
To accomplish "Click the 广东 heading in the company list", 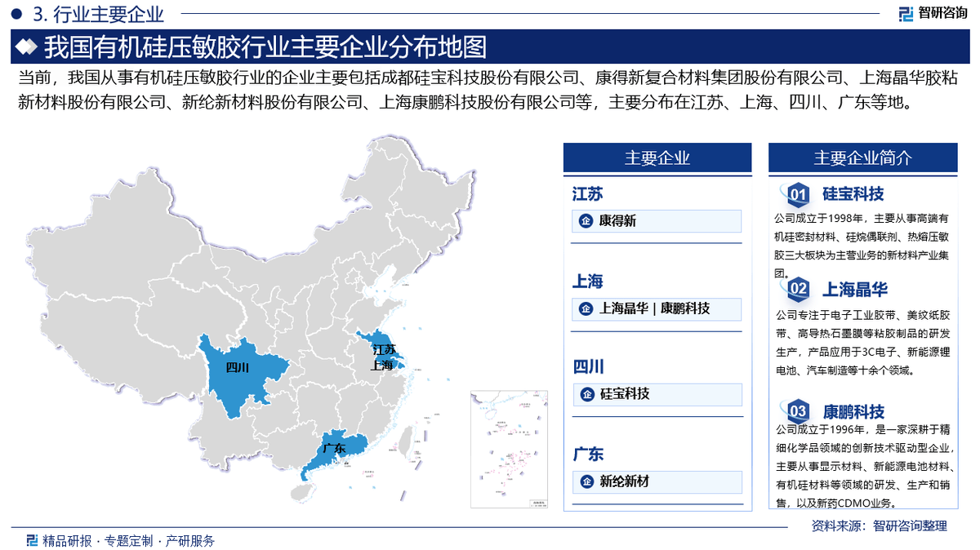I will click(587, 455).
